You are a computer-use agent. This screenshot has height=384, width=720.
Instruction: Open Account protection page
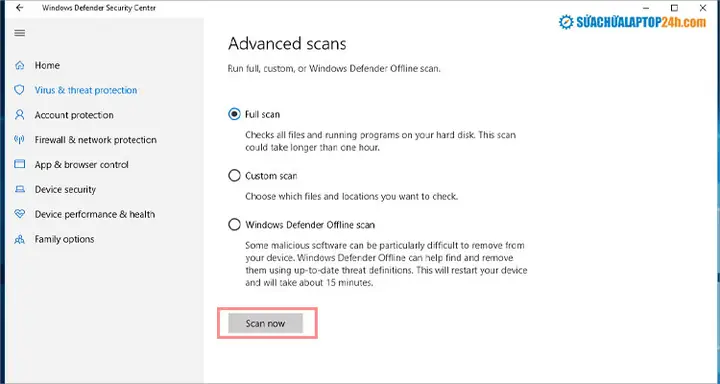click(74, 115)
